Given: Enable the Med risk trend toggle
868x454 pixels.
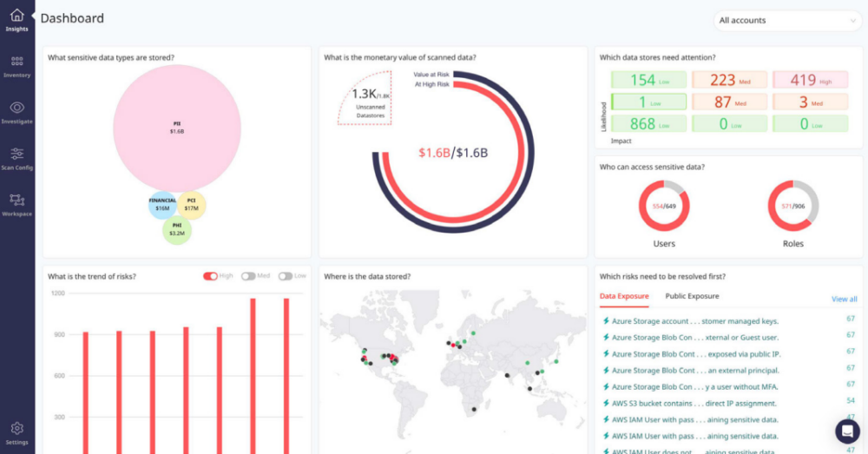Looking at the screenshot, I should point(248,276).
